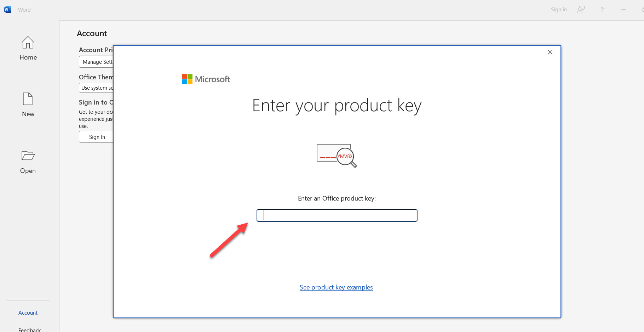
Task: Minimize the Word window
Action: (x=623, y=10)
